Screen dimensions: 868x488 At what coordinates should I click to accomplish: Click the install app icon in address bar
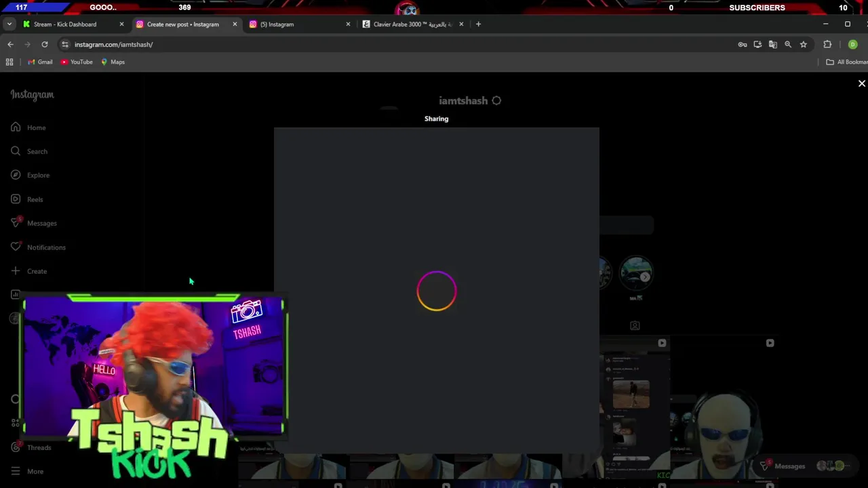tap(757, 44)
